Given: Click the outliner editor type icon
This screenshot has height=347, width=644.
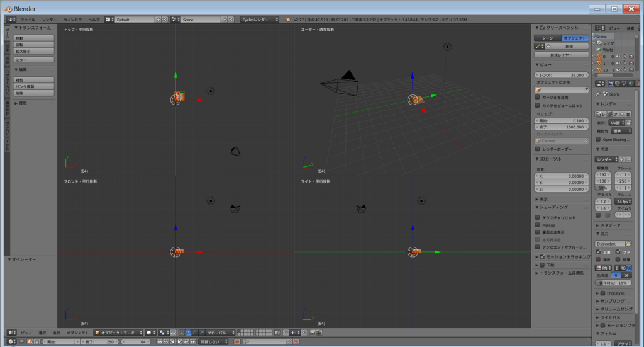Looking at the screenshot, I should pos(600,28).
